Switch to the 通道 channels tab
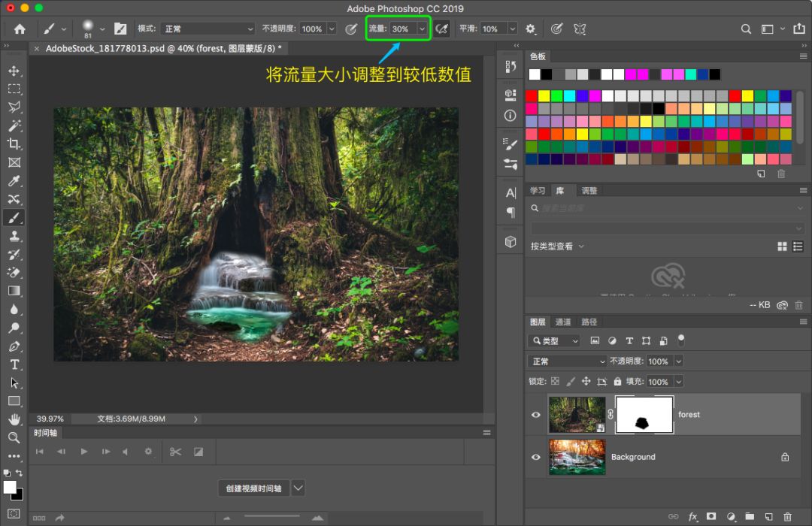 click(x=563, y=322)
